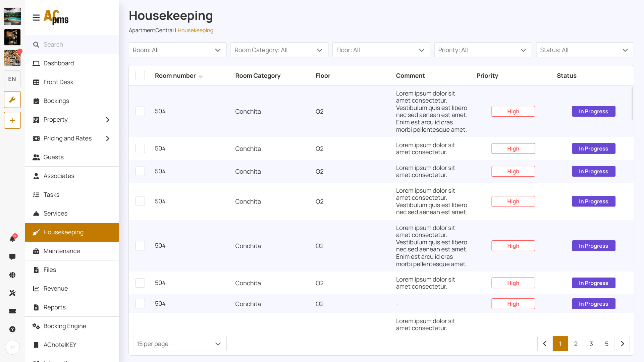Image resolution: width=644 pixels, height=362 pixels.
Task: Go to Front Desk menu item
Action: pos(58,82)
